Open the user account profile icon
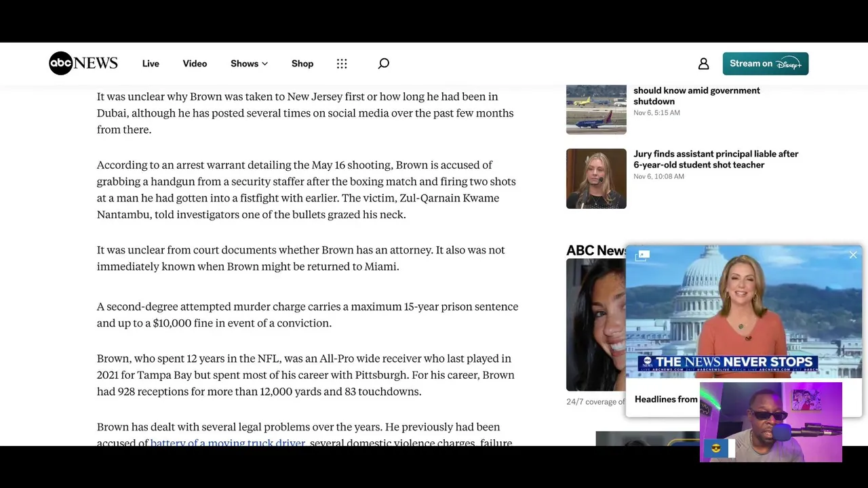This screenshot has width=868, height=488. pyautogui.click(x=703, y=64)
